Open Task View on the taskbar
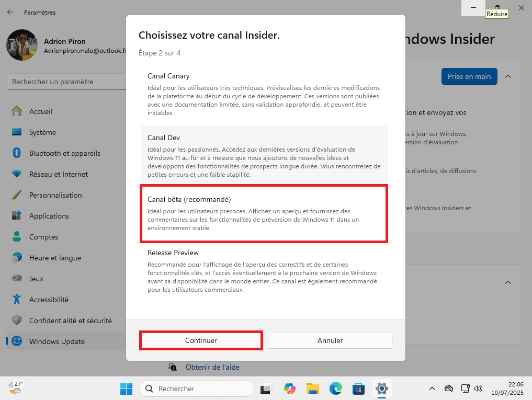532x400 pixels. pos(266,388)
